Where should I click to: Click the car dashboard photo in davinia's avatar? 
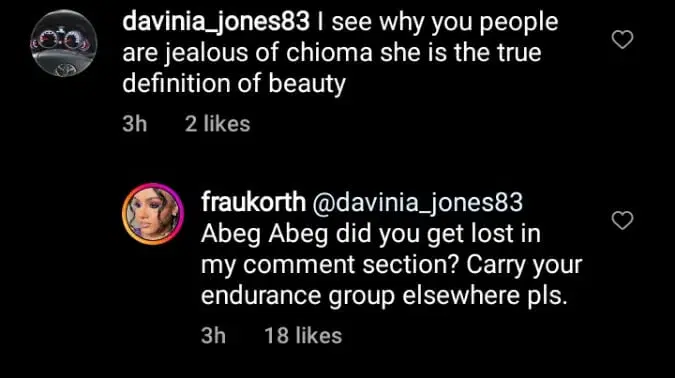pyautogui.click(x=64, y=43)
